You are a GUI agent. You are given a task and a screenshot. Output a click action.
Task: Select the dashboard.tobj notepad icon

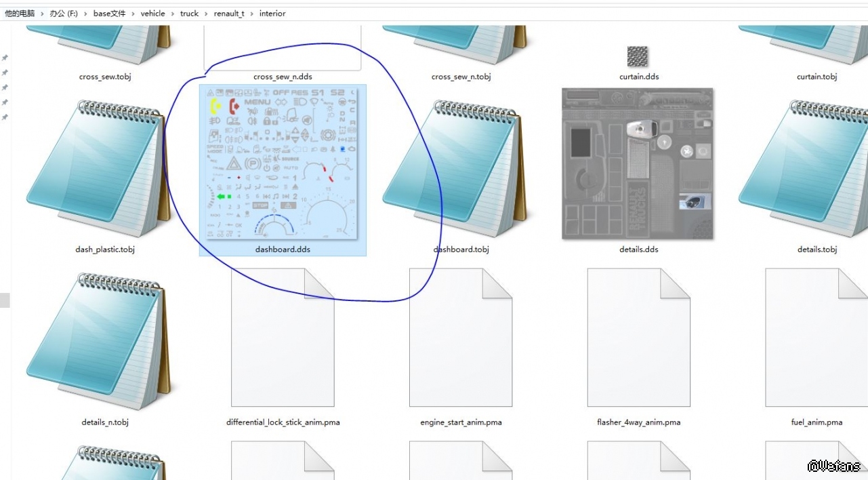455,168
